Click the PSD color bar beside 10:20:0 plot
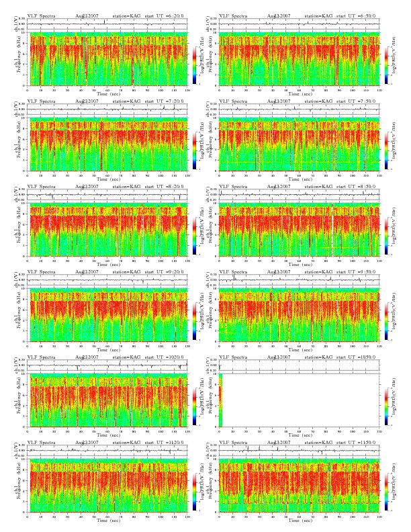Viewport: 411px width, 532px height. (194, 406)
